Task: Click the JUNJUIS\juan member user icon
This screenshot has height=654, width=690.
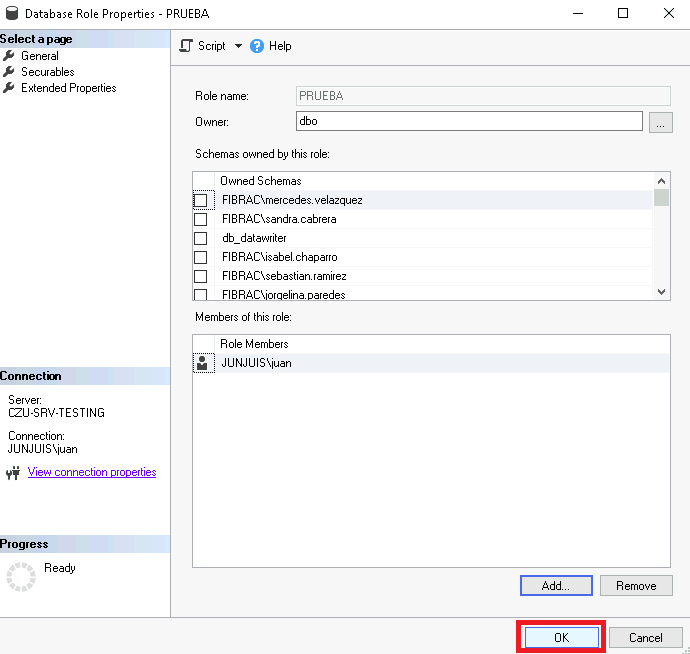Action: pyautogui.click(x=202, y=363)
